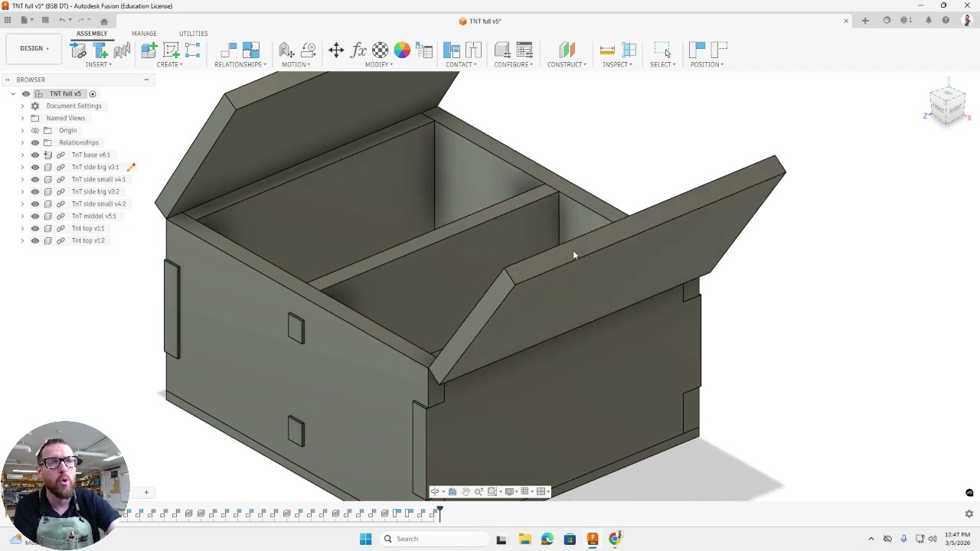
Task: Click the Orbit navigation icon
Action: [435, 491]
